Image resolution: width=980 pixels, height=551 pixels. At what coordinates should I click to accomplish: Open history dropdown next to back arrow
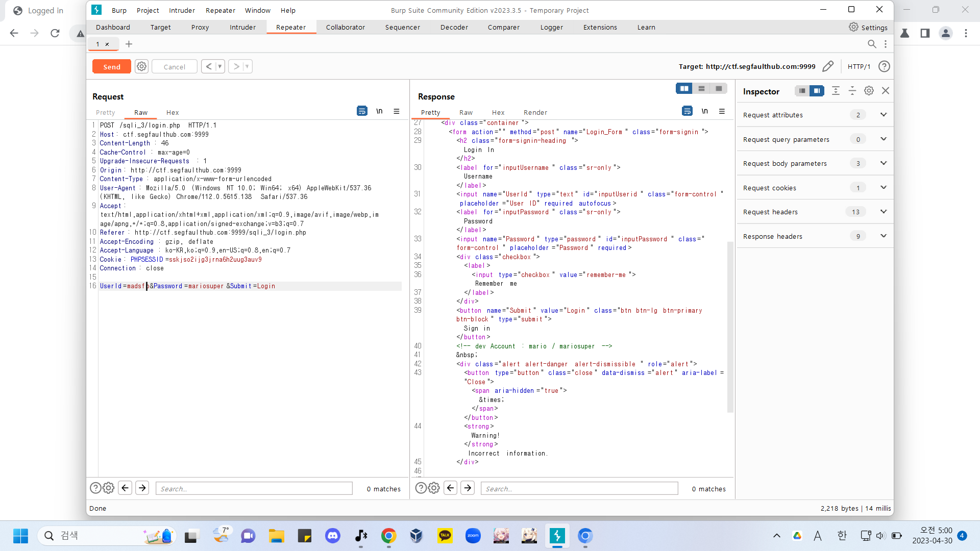(x=220, y=66)
